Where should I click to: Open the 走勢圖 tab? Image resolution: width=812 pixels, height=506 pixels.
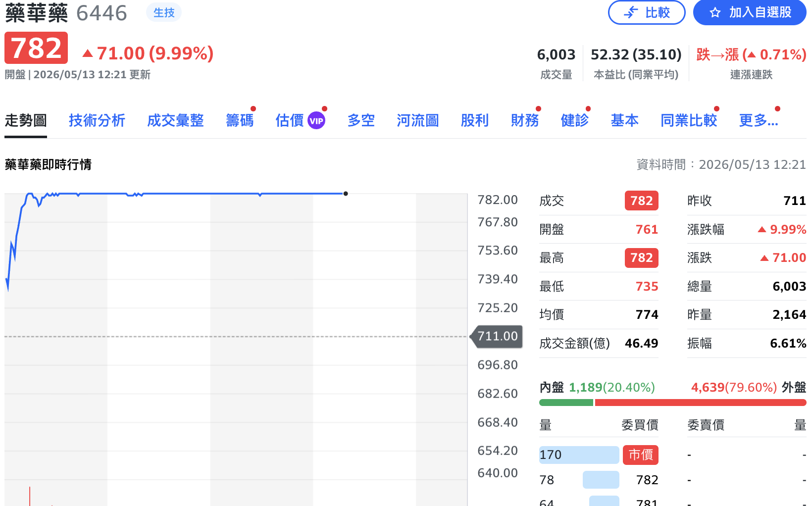click(x=26, y=120)
